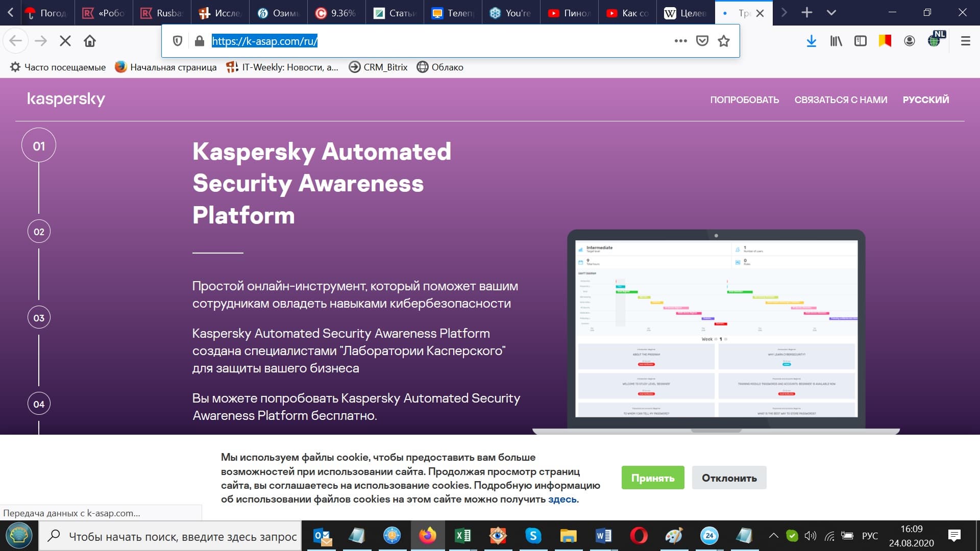Toggle the sidebar view icon
This screenshot has width=980, height=551.
click(x=860, y=41)
